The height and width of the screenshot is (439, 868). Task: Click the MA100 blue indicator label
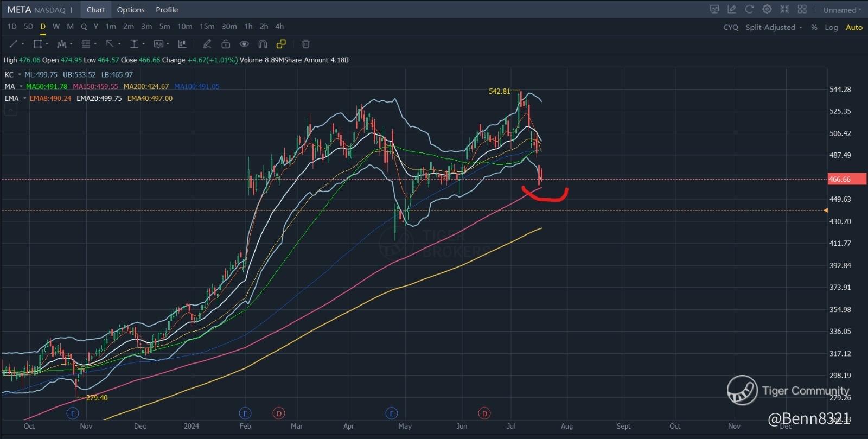pos(197,87)
